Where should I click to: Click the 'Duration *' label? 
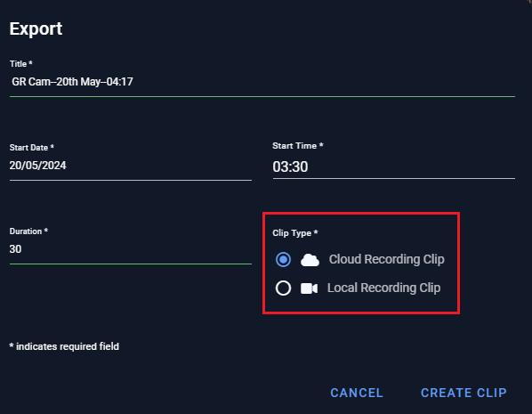pyautogui.click(x=28, y=231)
